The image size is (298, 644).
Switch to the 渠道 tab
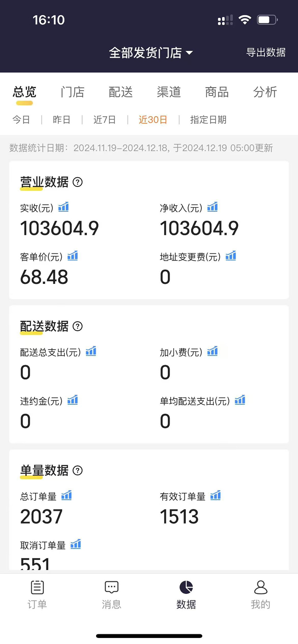click(x=169, y=92)
